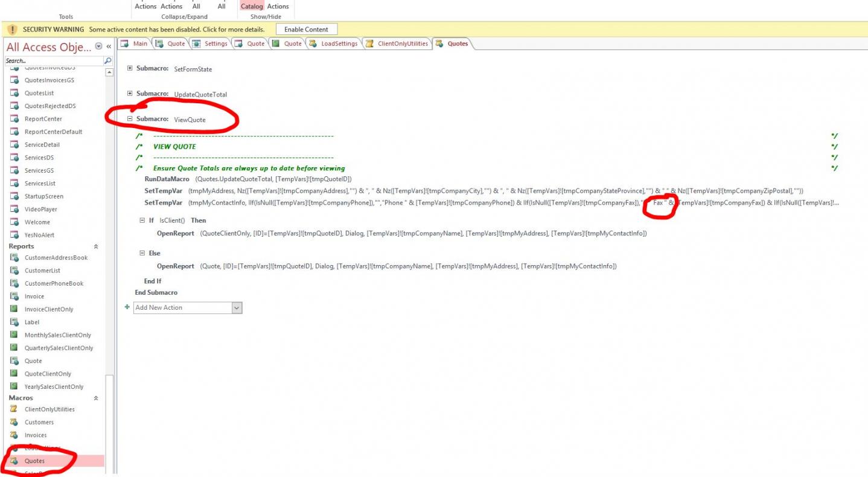
Task: Select the SetTempVar tmpMyAddress action line
Action: click(x=474, y=191)
